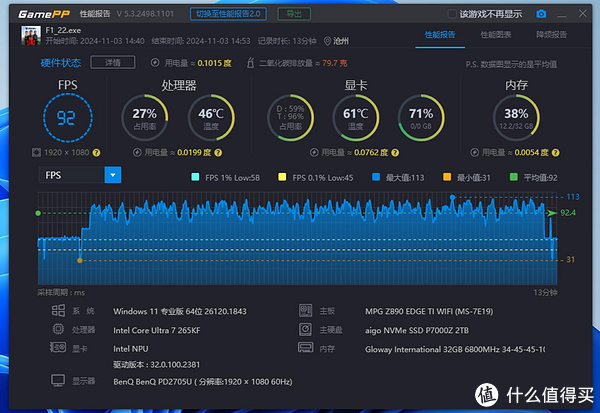Click the 79.7 克 emission value
Screen dimensions: 600x413
point(334,63)
